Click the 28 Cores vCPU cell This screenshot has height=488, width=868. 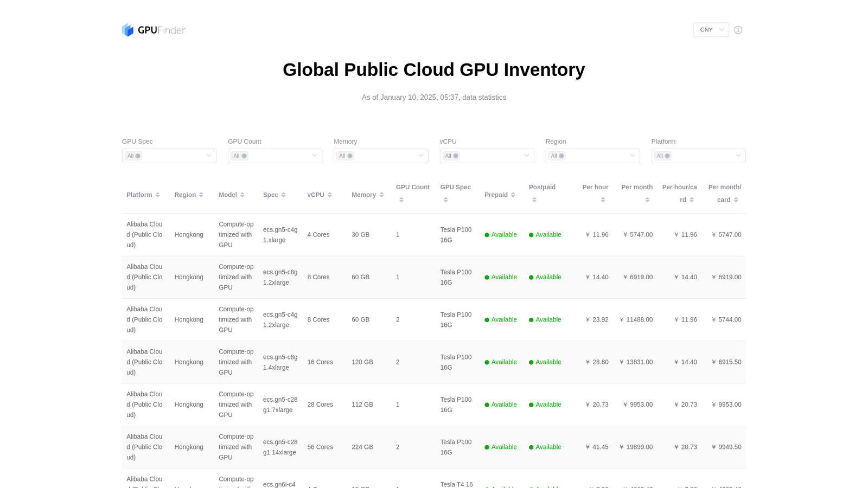coord(320,404)
